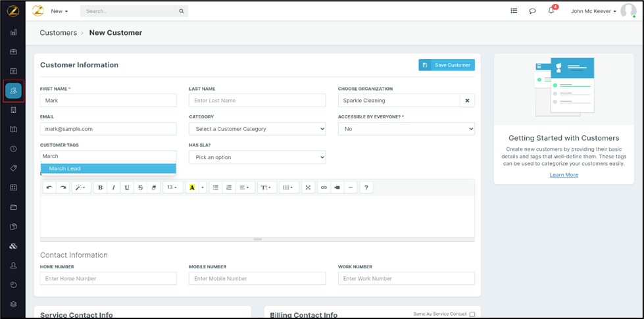Open the New menu in top bar

click(59, 11)
